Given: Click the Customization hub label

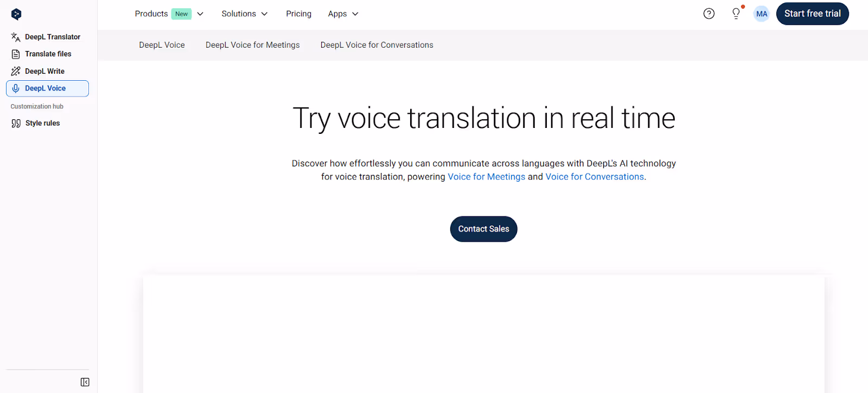Looking at the screenshot, I should 37,107.
